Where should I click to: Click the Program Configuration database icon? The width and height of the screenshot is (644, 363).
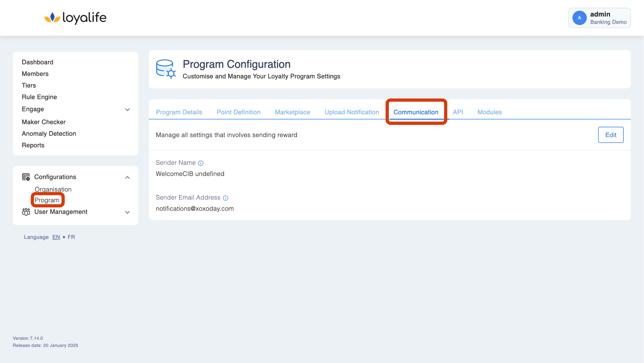[x=166, y=69]
